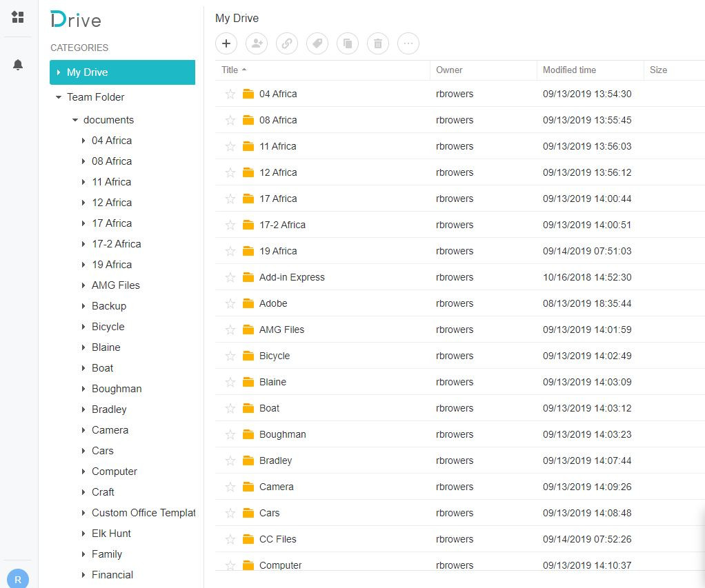The height and width of the screenshot is (588, 705).
Task: Create a new item with the plus icon
Action: coord(226,43)
